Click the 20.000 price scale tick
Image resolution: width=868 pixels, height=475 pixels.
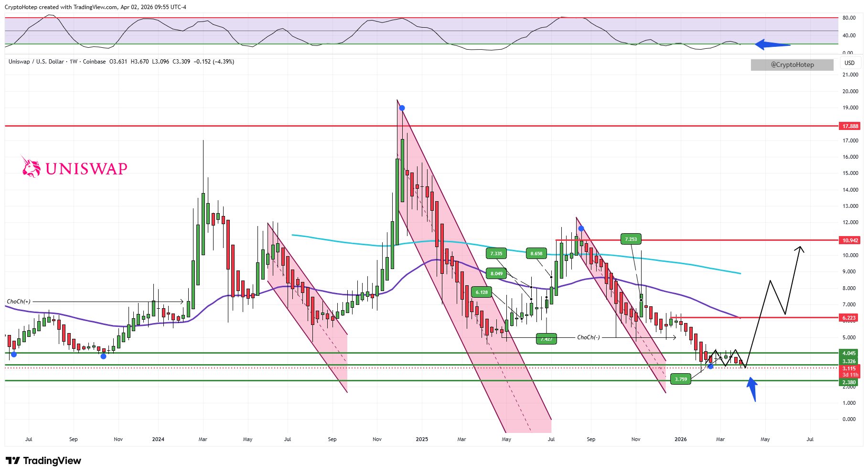[850, 91]
